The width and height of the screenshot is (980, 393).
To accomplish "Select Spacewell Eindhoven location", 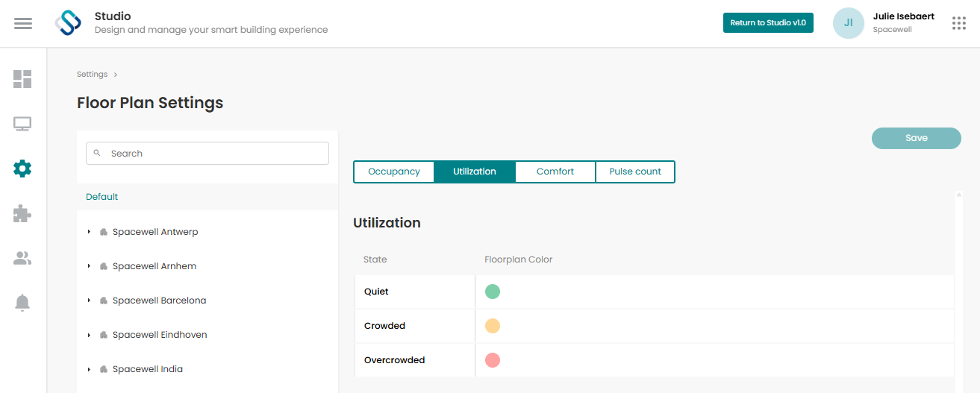I will pos(160,335).
